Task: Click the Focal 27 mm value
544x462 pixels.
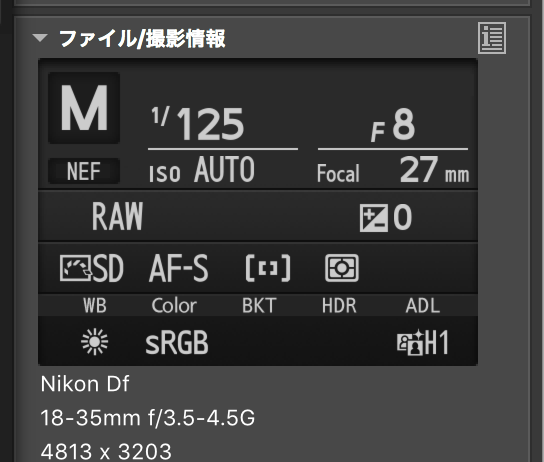Action: coord(393,170)
